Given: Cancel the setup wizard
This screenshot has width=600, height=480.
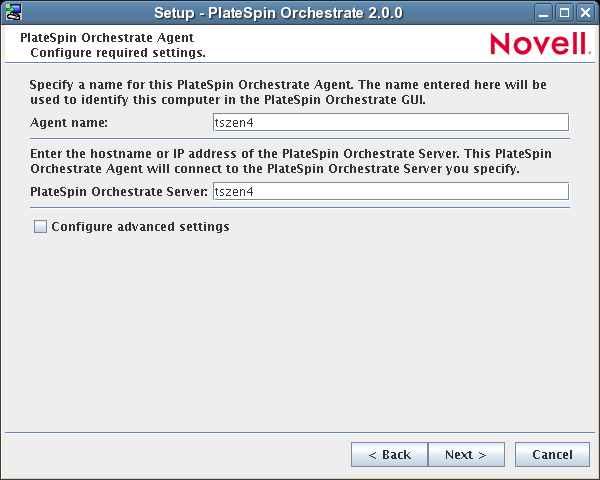Looking at the screenshot, I should (552, 455).
